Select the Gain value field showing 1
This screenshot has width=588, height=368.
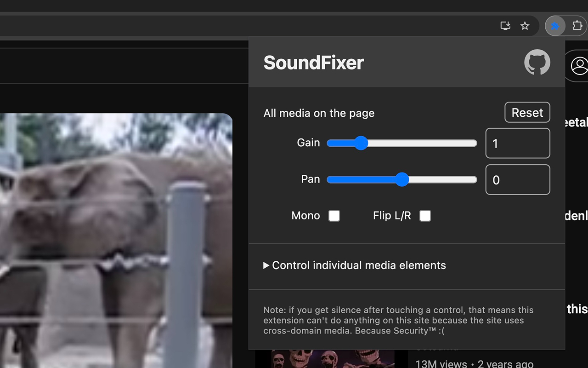tap(518, 143)
